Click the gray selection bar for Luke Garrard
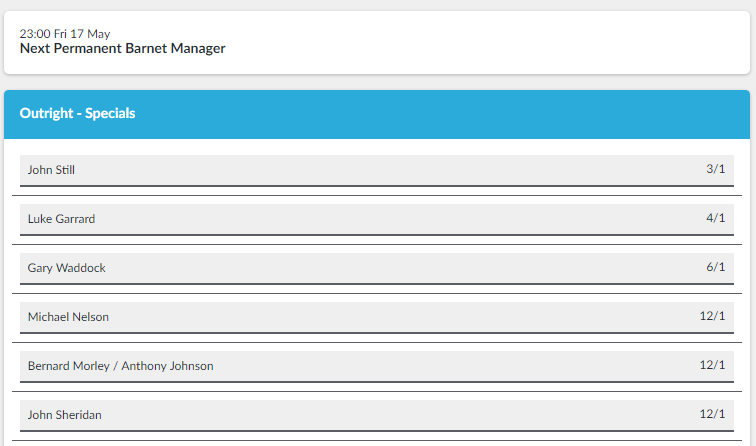The image size is (756, 446). pos(377,219)
